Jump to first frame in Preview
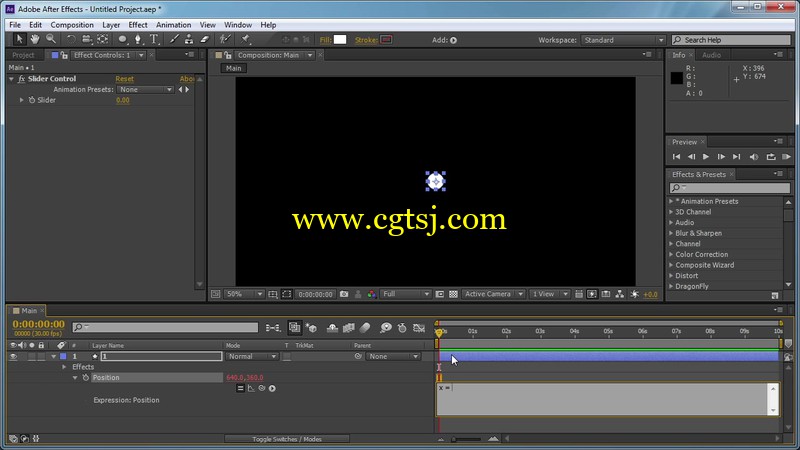The image size is (800, 450). click(x=677, y=157)
